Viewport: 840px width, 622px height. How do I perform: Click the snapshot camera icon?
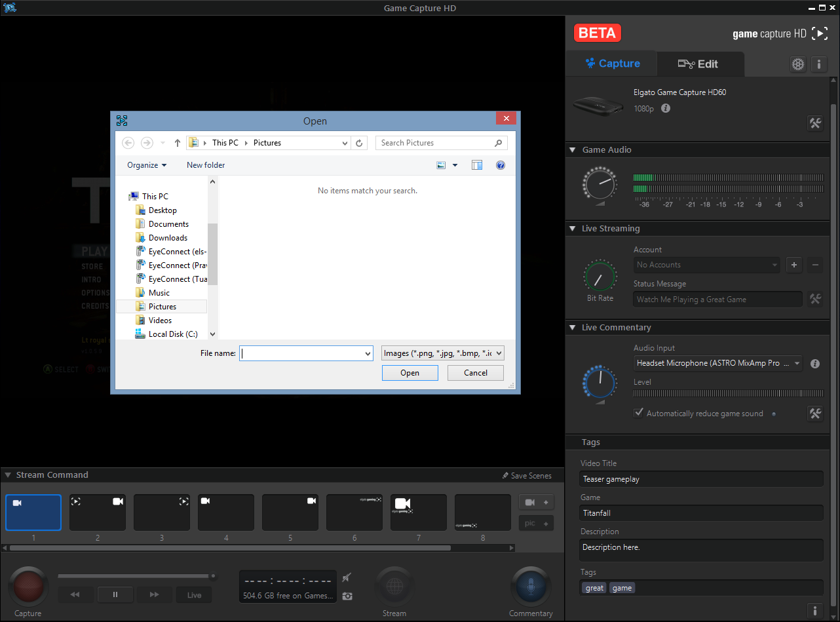tap(347, 596)
